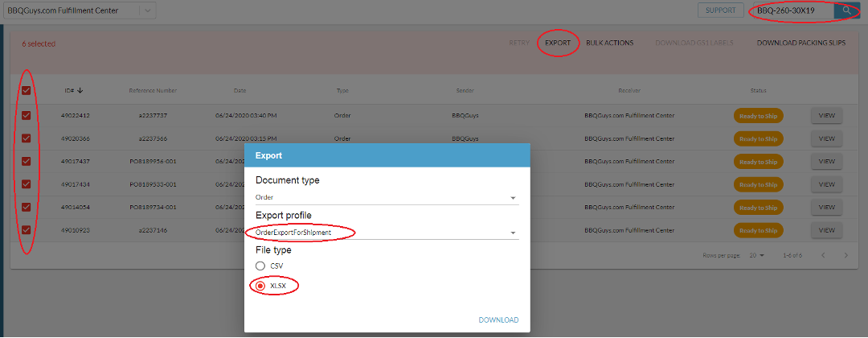Uncheck the row for order 49017434
Image resolution: width=868 pixels, height=338 pixels.
26,184
